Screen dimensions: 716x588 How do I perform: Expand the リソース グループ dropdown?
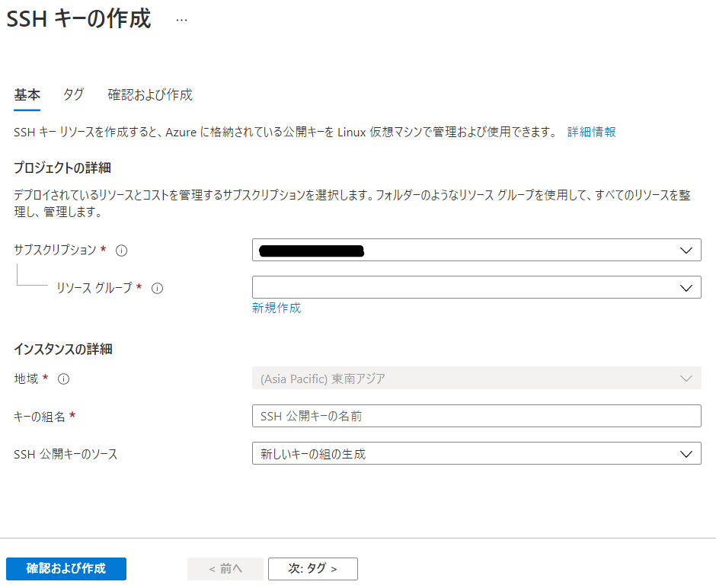point(476,287)
